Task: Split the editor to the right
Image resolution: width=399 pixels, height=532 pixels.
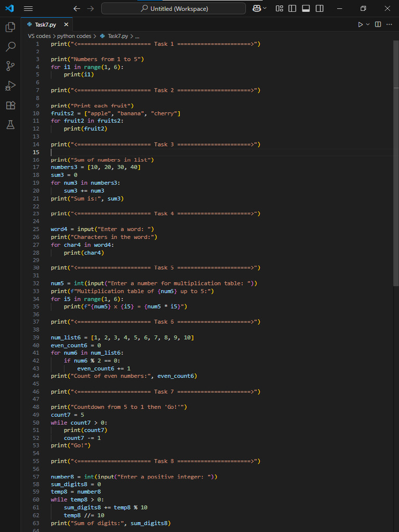Action: coord(378,25)
